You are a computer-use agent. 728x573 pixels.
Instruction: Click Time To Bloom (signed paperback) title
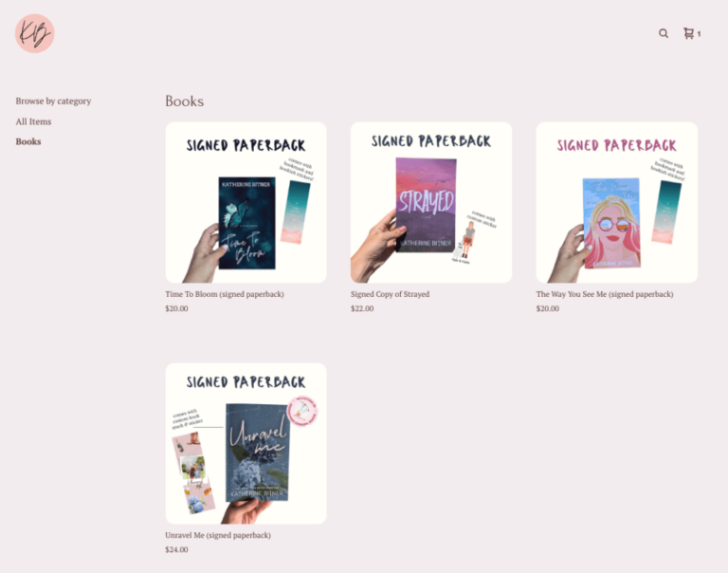[225, 294]
